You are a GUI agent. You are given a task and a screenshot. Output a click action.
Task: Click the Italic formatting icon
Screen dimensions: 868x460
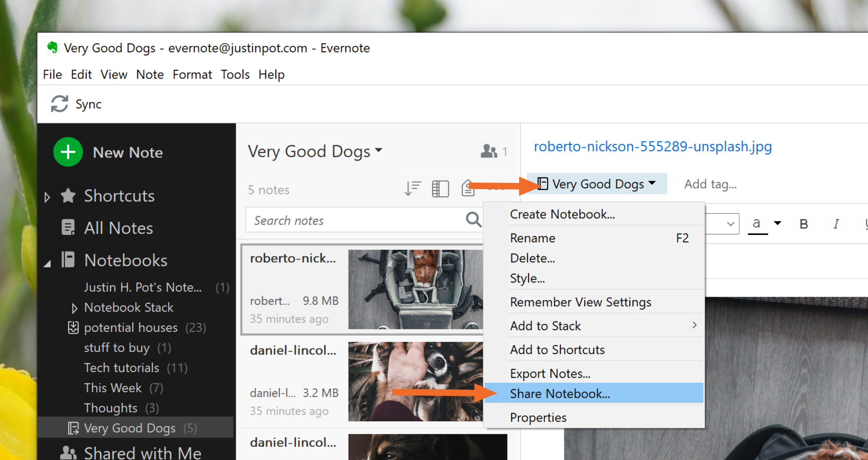point(836,224)
